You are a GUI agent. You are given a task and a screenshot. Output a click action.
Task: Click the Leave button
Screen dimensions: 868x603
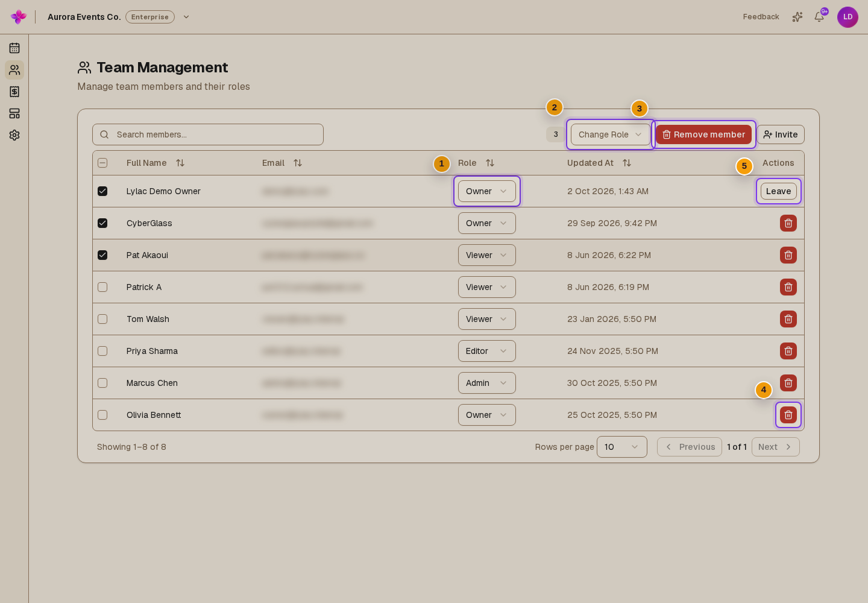(779, 191)
